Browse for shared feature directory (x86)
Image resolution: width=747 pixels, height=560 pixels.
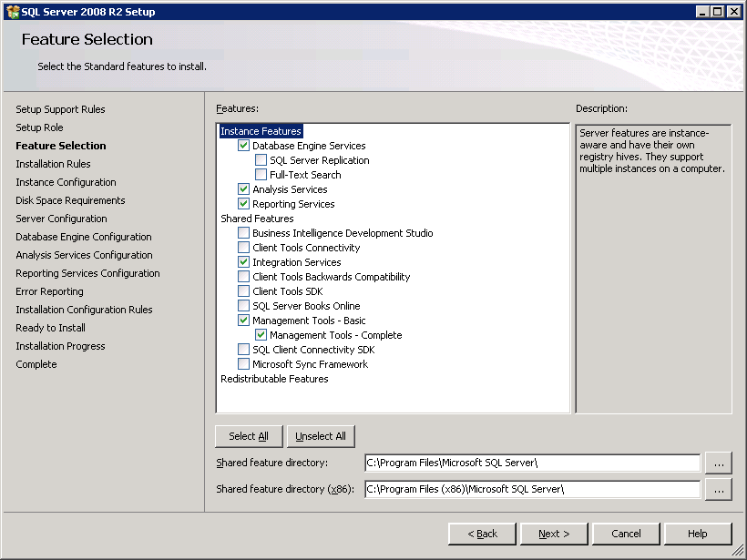[x=719, y=489]
